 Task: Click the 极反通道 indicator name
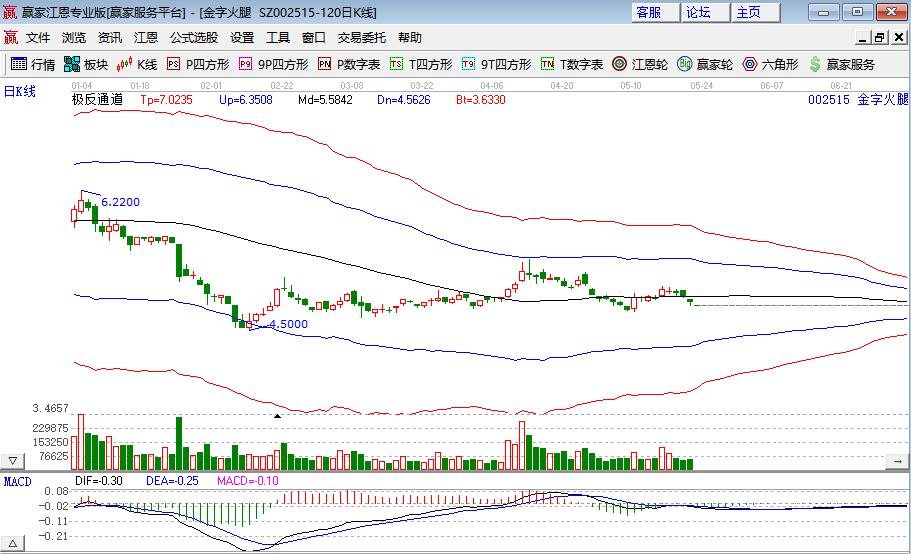(97, 99)
